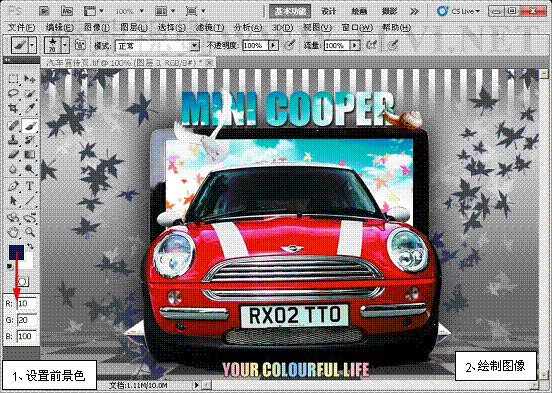Select the Clone Stamp tool

[x=13, y=140]
